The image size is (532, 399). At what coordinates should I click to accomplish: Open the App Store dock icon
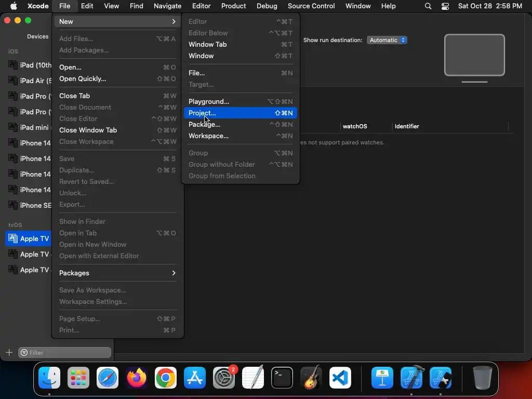tap(195, 378)
